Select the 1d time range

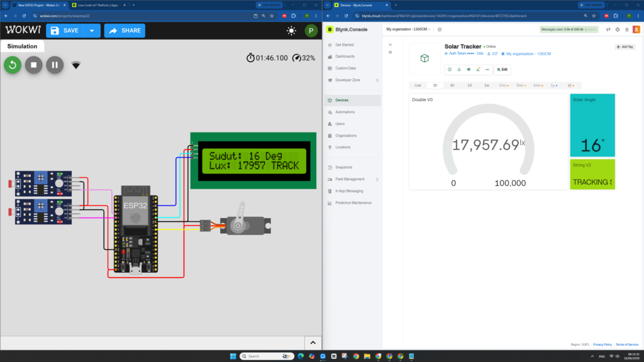[x=469, y=85]
